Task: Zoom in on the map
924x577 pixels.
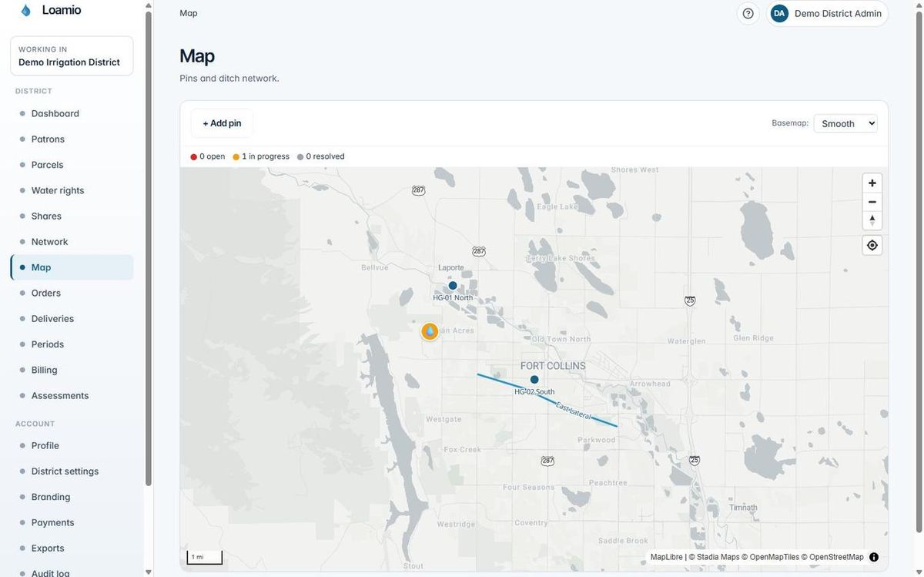Action: click(x=872, y=183)
